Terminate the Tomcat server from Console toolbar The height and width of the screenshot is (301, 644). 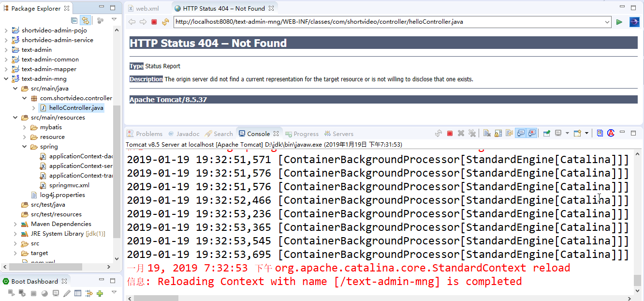coord(450,134)
